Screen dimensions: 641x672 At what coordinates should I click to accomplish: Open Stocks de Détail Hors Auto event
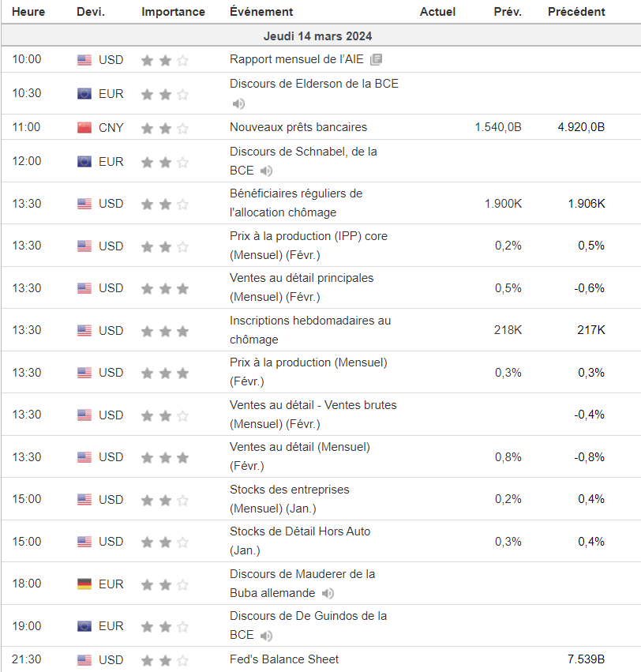(x=300, y=531)
